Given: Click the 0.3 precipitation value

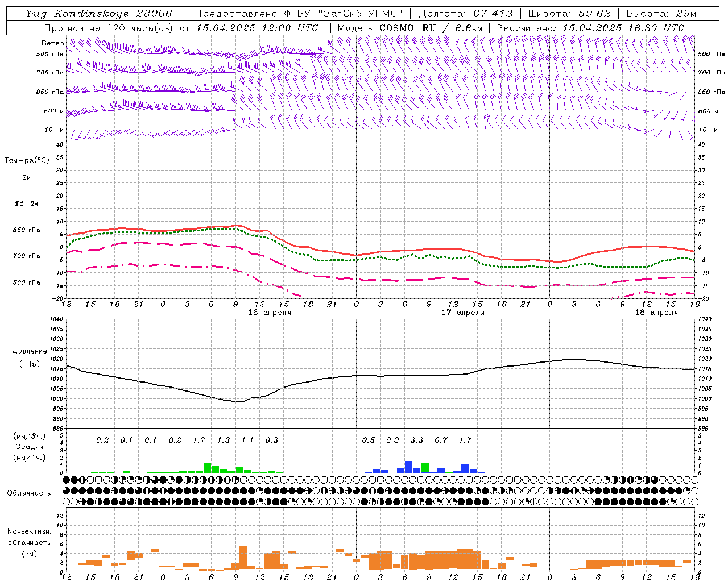Looking at the screenshot, I should pos(272,440).
